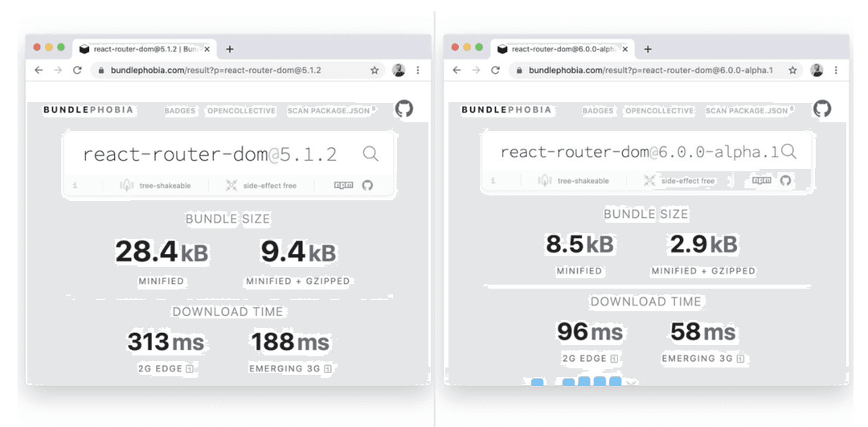Viewport: 868px width, 427px height.
Task: Click GitHub logo in right Bundlephobia header
Action: [822, 109]
